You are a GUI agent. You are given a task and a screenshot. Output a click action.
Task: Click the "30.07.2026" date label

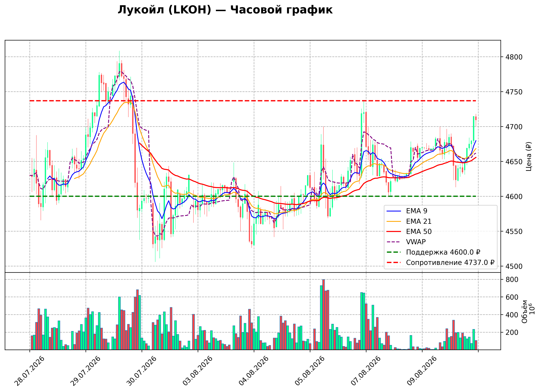coord(142,371)
